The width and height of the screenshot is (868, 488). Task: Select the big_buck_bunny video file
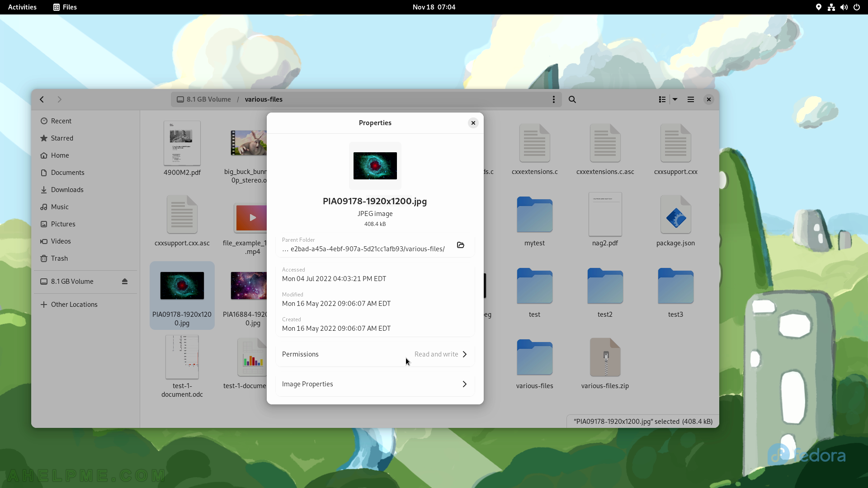click(246, 156)
